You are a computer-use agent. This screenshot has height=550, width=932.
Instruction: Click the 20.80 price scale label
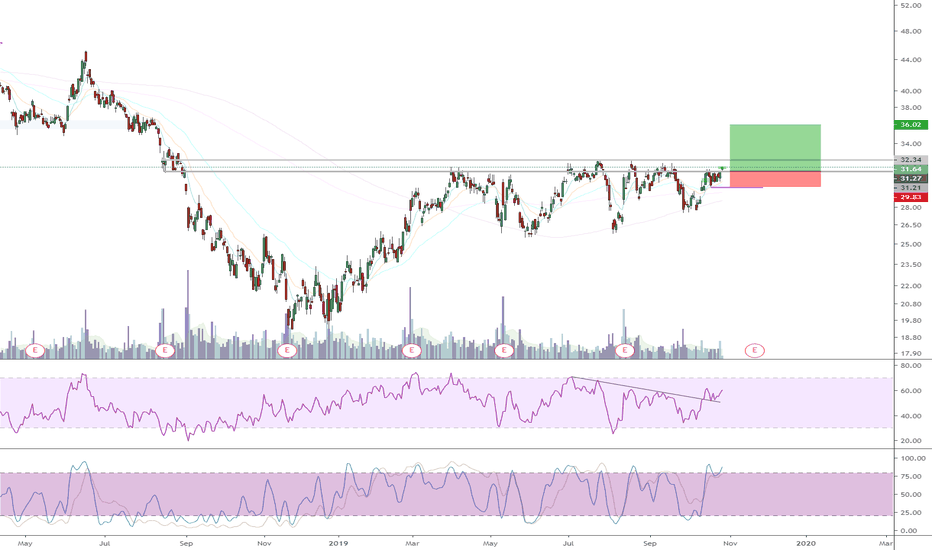[x=911, y=304]
